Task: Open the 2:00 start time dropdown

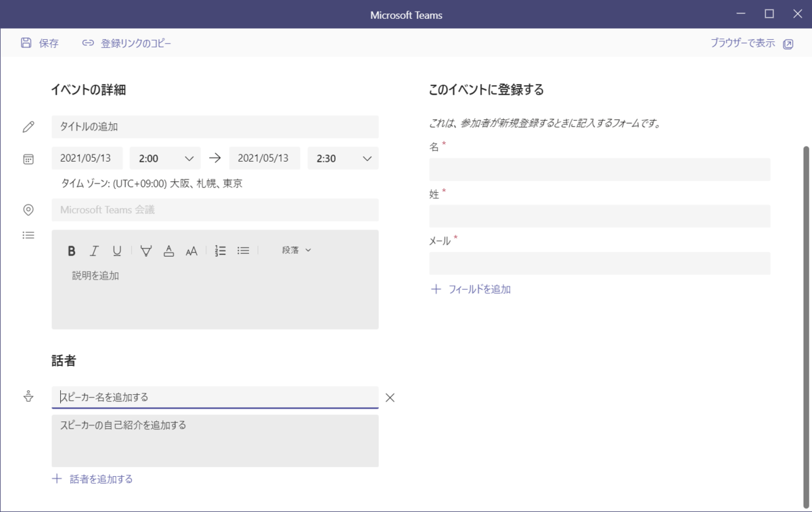Action: [165, 158]
